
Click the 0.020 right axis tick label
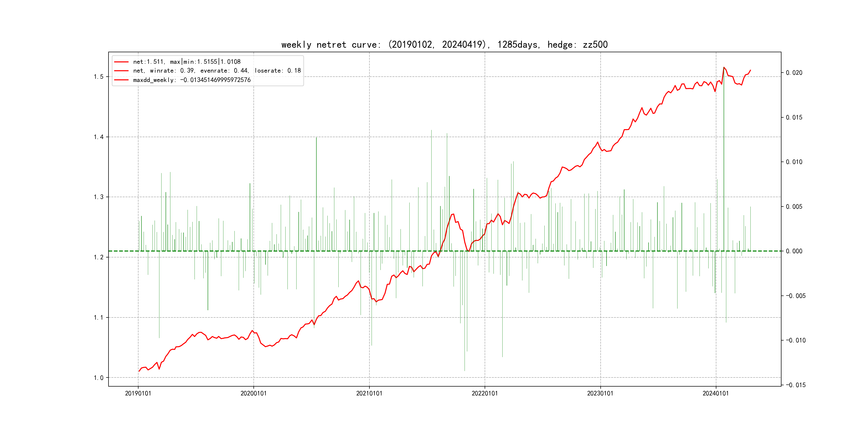794,73
